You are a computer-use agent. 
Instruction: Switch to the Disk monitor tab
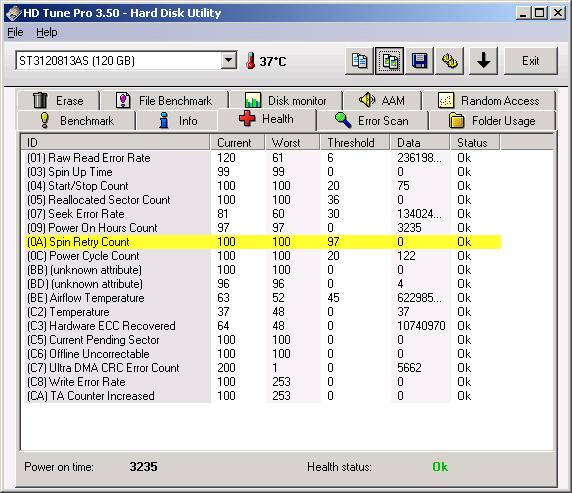(286, 100)
